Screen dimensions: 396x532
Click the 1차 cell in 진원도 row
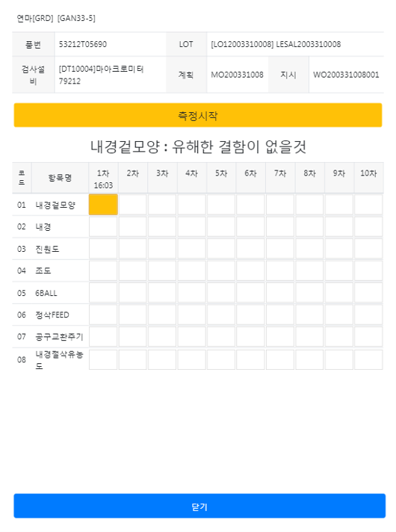103,249
